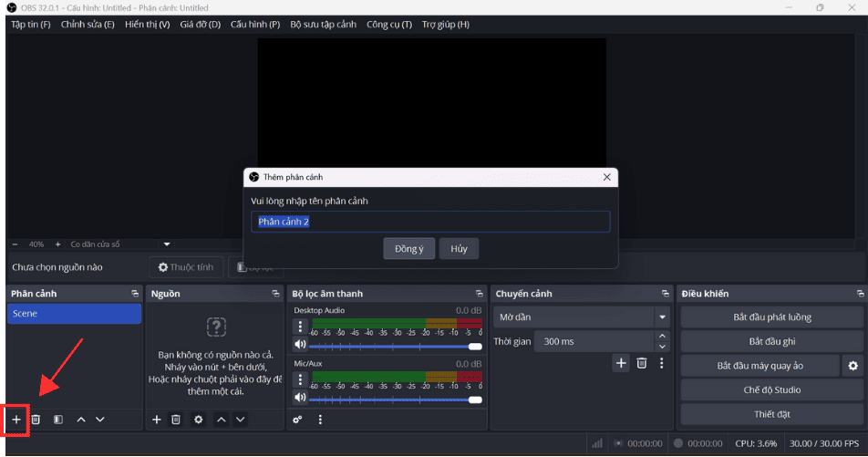Open Cấu hình (P) menu
This screenshot has height=457, width=868.
255,25
